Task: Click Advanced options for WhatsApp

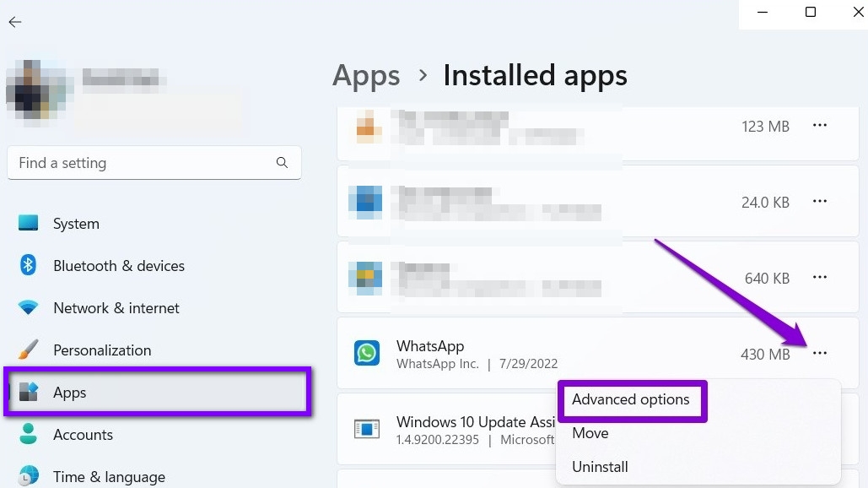Action: [632, 399]
